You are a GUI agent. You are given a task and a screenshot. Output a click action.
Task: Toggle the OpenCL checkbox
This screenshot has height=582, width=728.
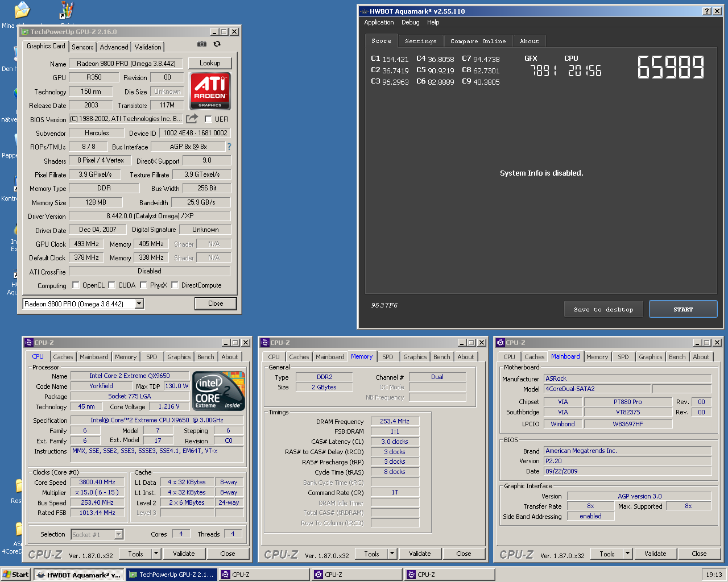click(x=76, y=285)
